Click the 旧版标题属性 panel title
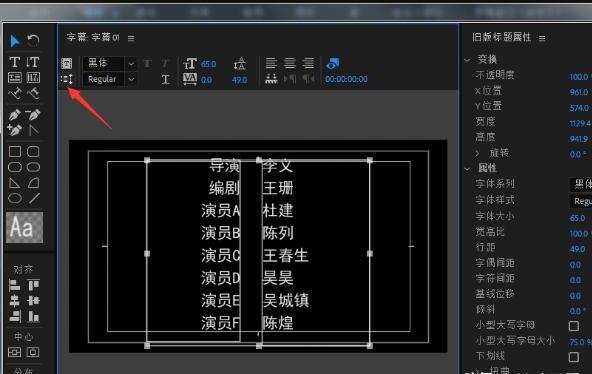 point(501,37)
